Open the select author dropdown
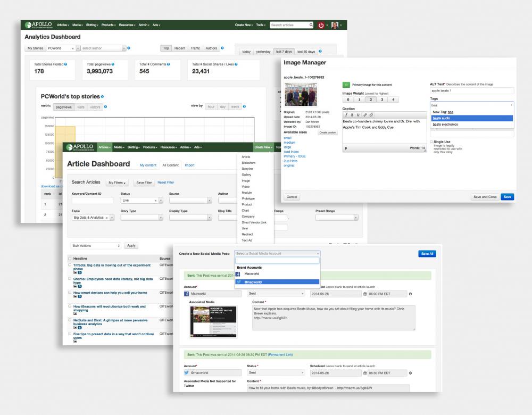 [x=103, y=48]
